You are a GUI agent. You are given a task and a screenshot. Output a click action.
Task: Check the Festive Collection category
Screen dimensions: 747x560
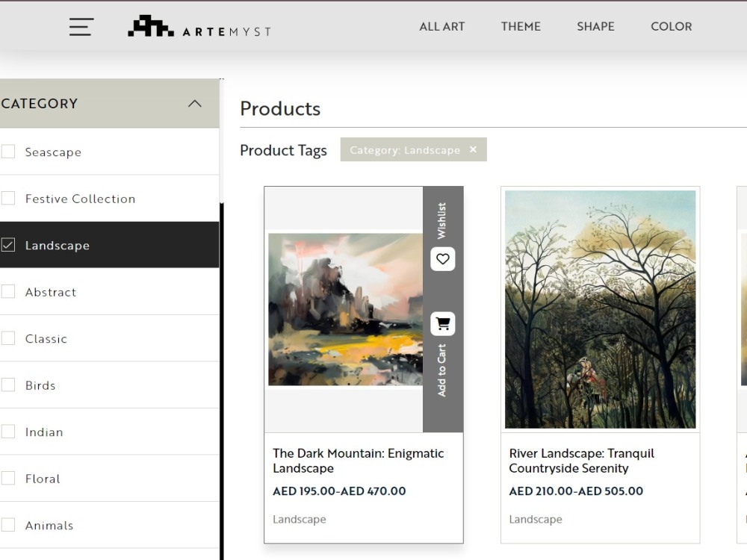(8, 198)
